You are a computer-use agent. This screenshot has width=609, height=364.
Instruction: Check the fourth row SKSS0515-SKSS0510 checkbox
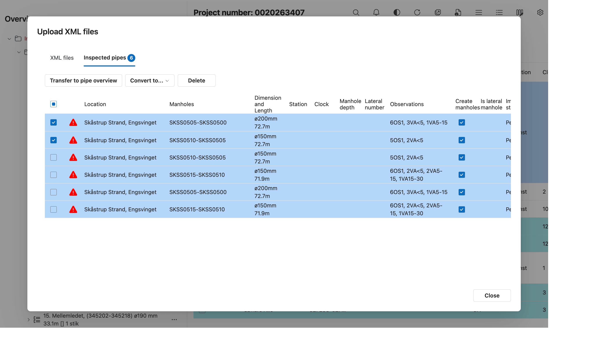(53, 175)
